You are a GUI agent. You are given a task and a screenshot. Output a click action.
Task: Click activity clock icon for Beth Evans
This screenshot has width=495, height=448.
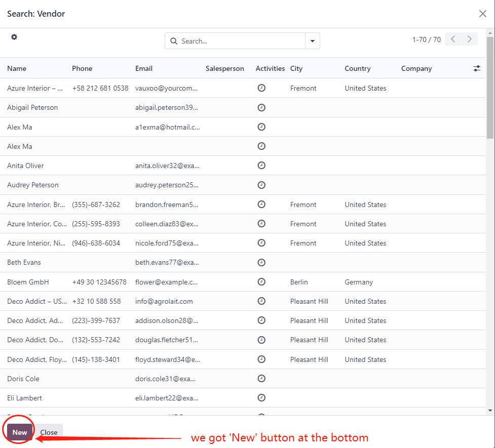pyautogui.click(x=261, y=262)
